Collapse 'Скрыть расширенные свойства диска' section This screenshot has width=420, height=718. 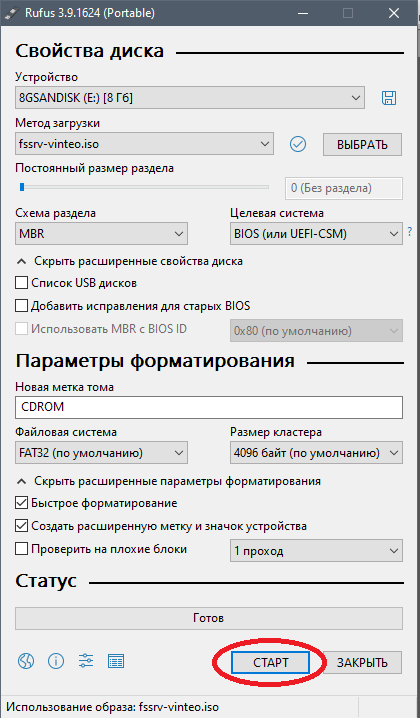(x=130, y=261)
